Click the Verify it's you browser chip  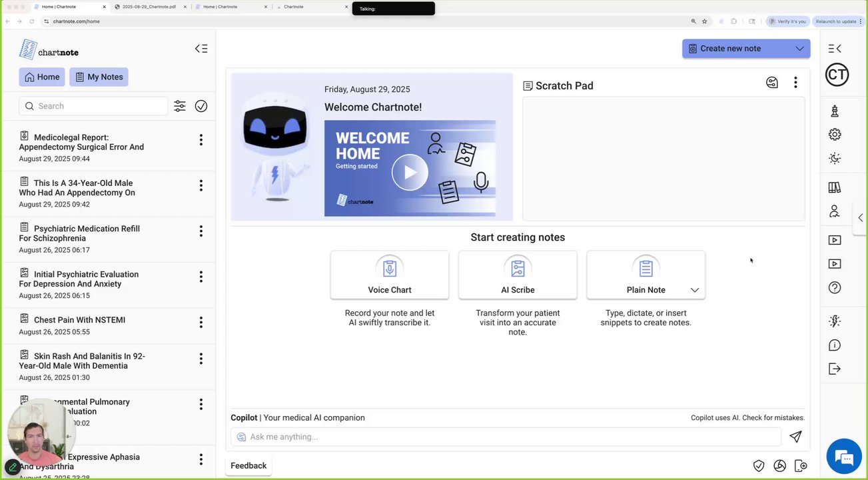(x=788, y=21)
